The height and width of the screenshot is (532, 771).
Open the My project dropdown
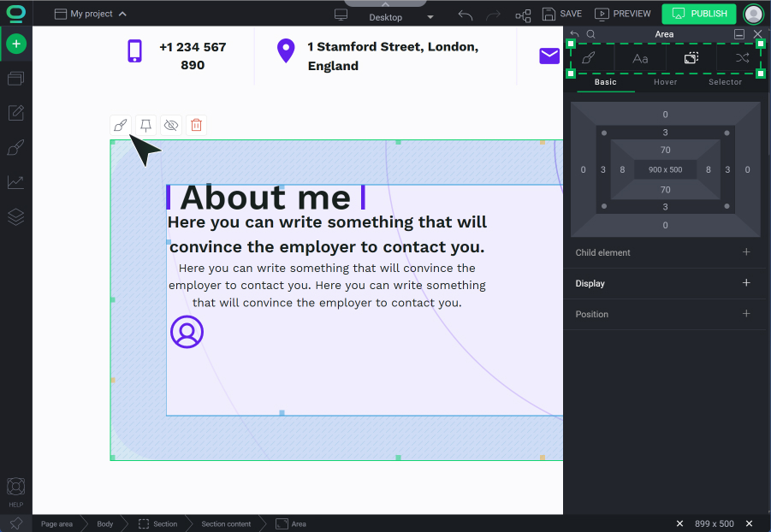click(91, 14)
